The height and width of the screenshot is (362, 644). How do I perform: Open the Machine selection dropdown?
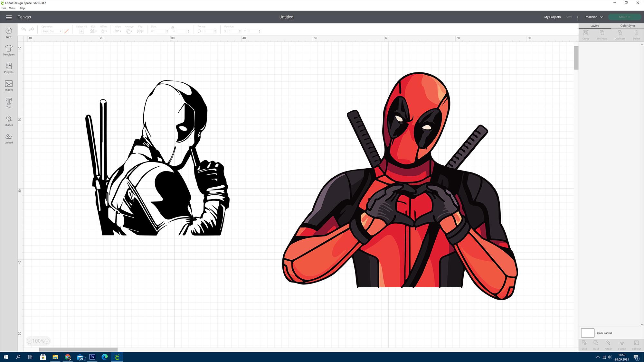tap(594, 17)
